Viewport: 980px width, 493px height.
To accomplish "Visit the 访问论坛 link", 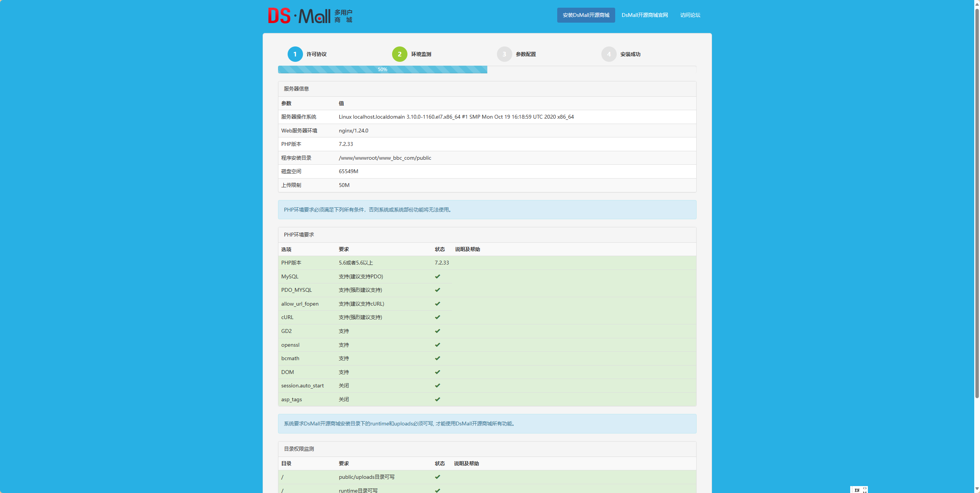I will pyautogui.click(x=690, y=15).
